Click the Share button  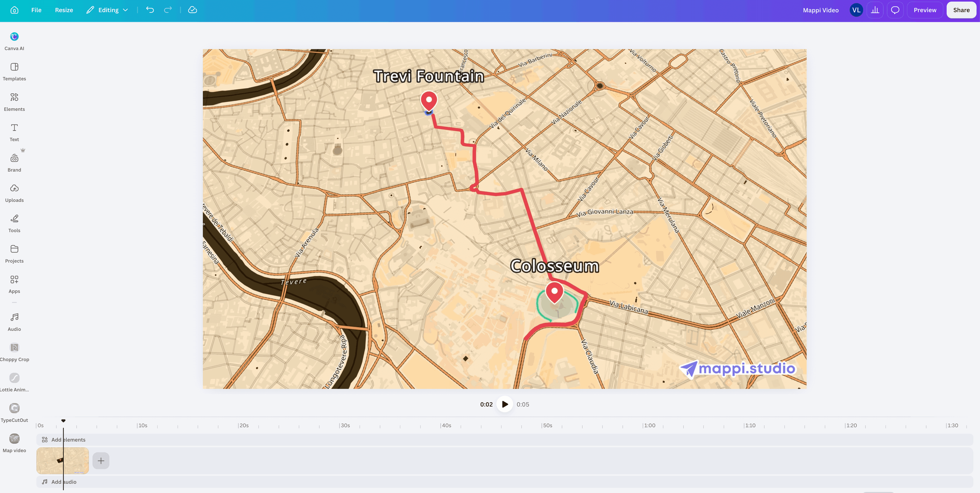[x=961, y=10]
